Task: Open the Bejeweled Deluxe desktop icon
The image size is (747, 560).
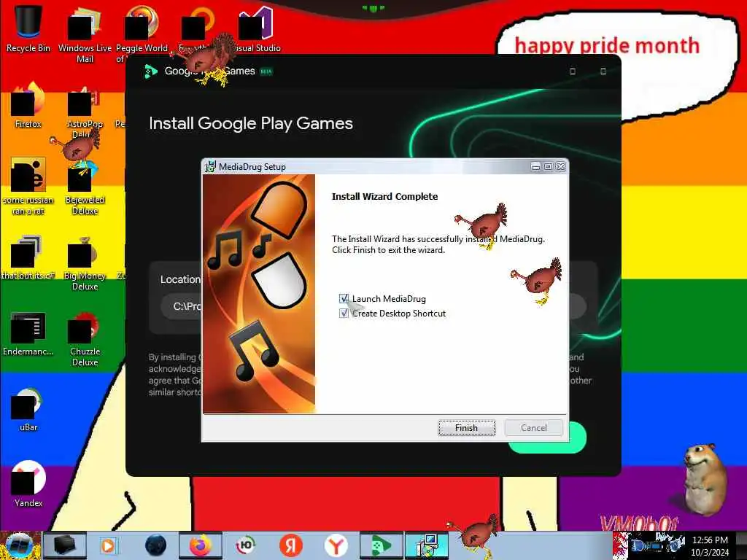Action: point(85,189)
